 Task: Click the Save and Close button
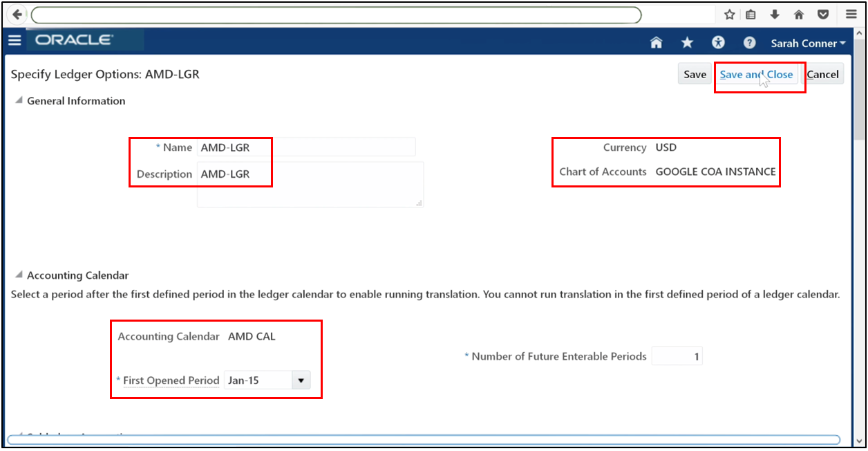click(758, 74)
